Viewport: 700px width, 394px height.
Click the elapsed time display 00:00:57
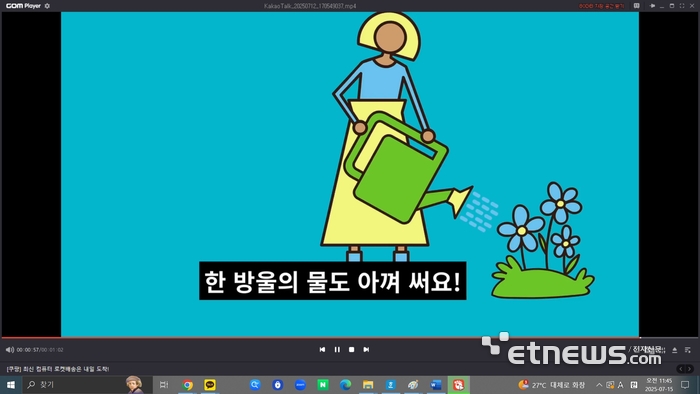click(28, 350)
